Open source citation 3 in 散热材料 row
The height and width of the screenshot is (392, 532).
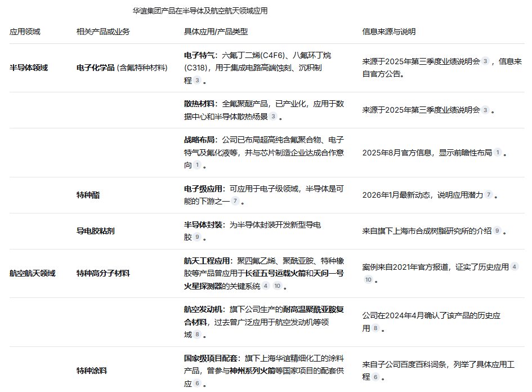click(x=485, y=110)
